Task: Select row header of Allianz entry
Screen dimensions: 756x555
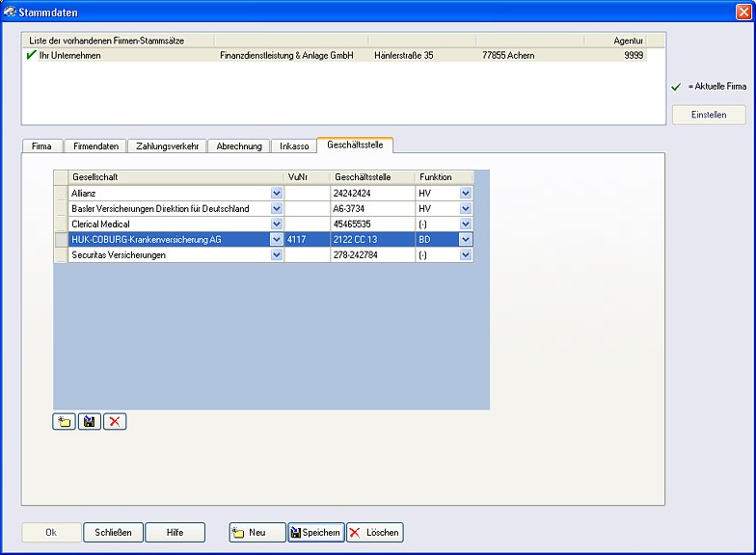Action: (61, 194)
